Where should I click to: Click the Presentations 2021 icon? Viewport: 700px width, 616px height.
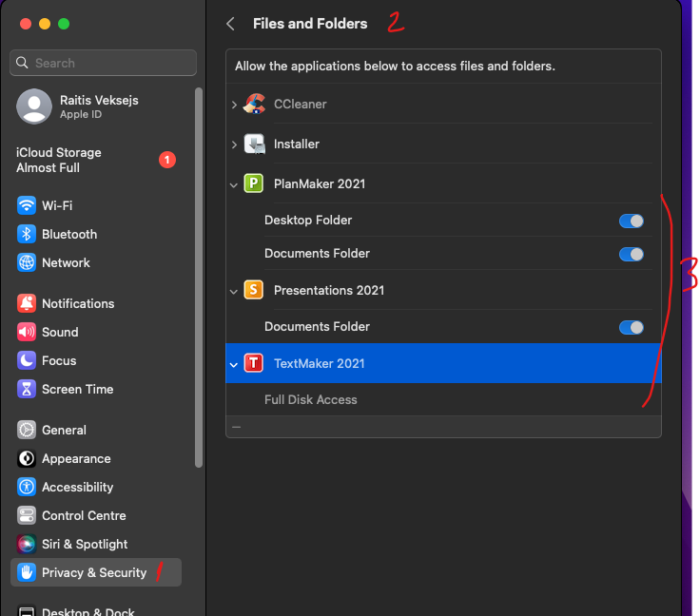coord(254,290)
